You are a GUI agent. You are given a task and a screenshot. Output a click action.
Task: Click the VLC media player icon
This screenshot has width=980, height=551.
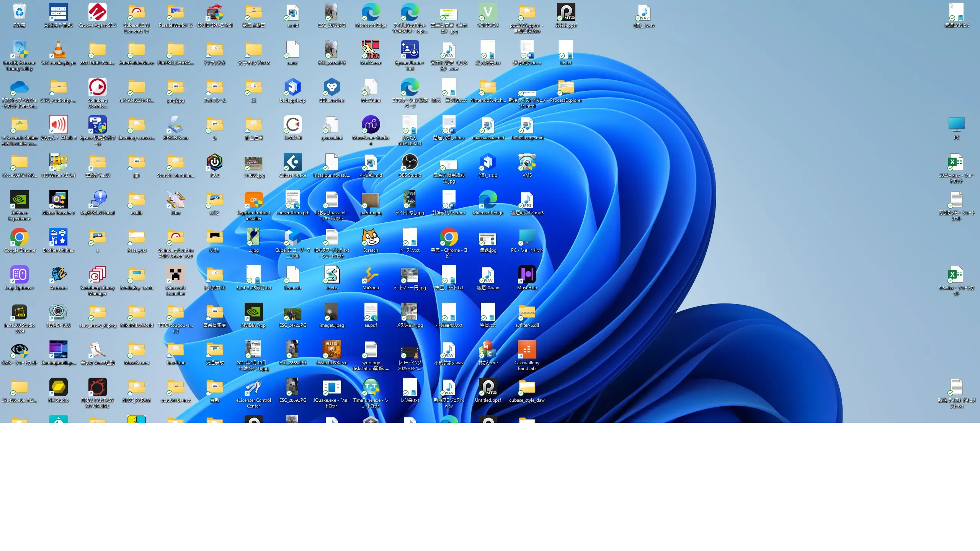coord(58,50)
